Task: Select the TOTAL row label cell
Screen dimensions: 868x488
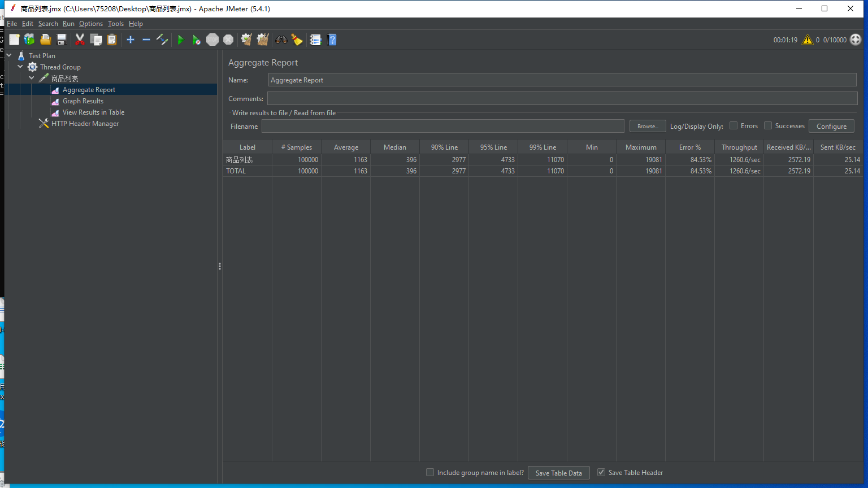Action: (248, 171)
